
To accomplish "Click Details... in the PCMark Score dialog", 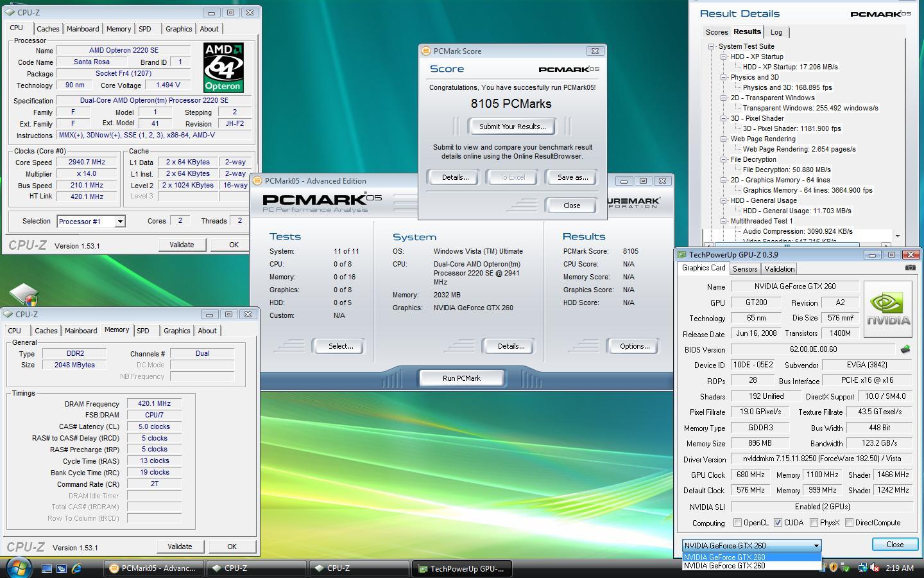I will click(455, 177).
